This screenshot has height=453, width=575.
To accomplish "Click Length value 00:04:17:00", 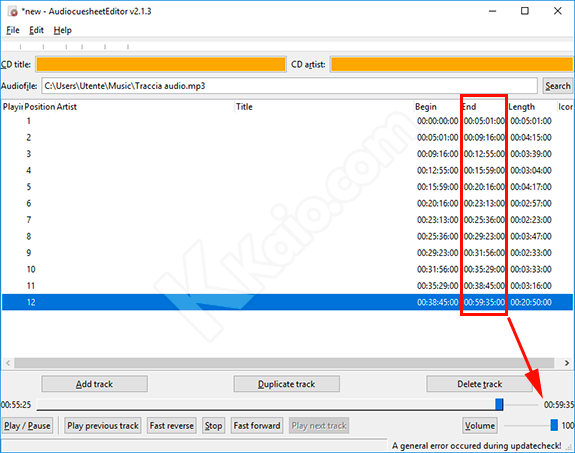I will coord(531,187).
